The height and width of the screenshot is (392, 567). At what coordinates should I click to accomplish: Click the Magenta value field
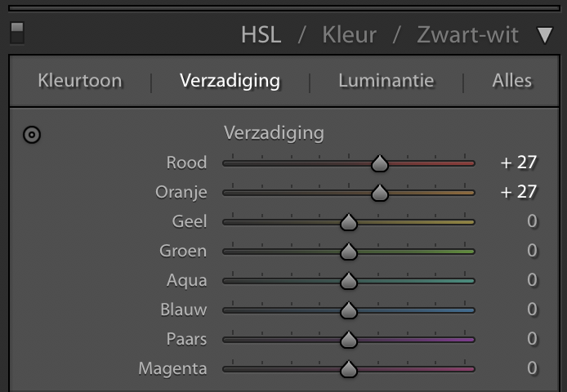point(532,368)
